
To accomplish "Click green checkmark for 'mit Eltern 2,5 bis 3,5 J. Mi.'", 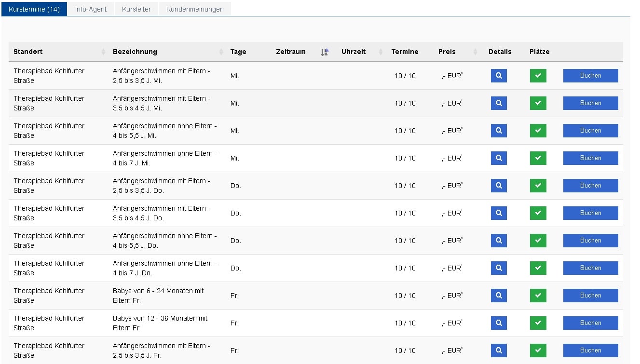I will tap(538, 76).
